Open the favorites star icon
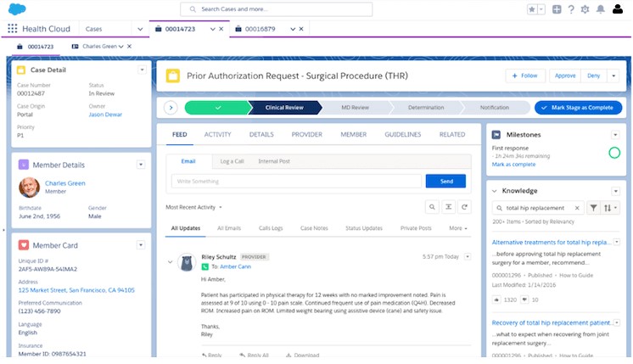Screen dimensions: 633x364 point(532,9)
